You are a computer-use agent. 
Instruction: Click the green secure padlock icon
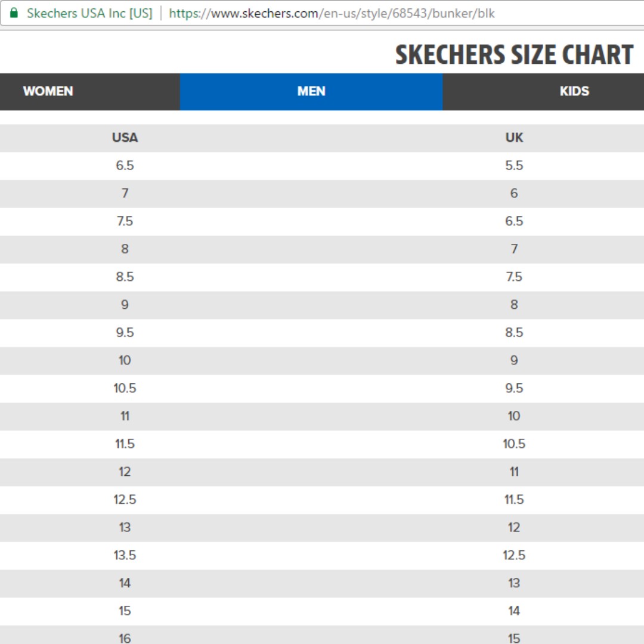tap(14, 13)
